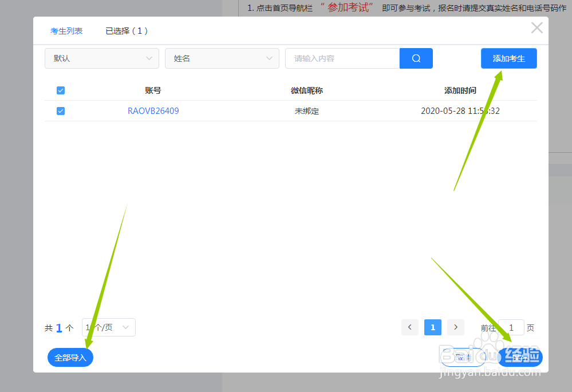Open the 1个/页 page size dropdown
This screenshot has height=392, width=572.
click(108, 327)
